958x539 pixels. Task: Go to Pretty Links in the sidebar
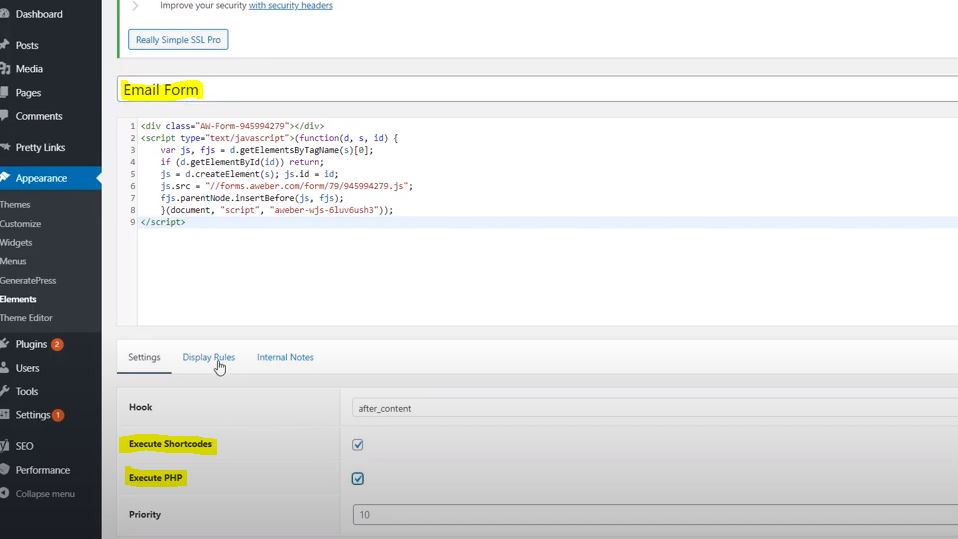(40, 147)
